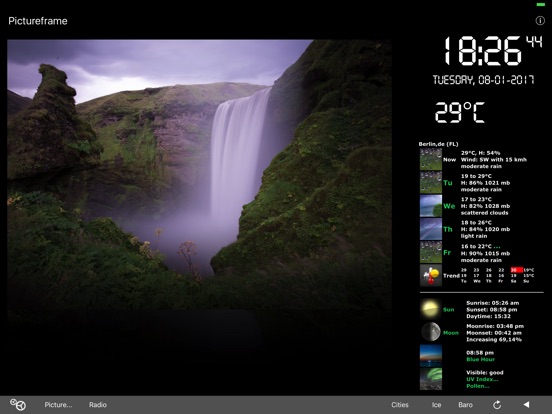Tap the red highlighted trend value

coord(516,270)
